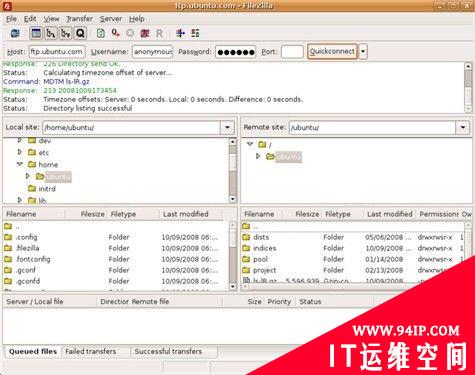
Task: Select the remote indices folder
Action: click(353, 248)
